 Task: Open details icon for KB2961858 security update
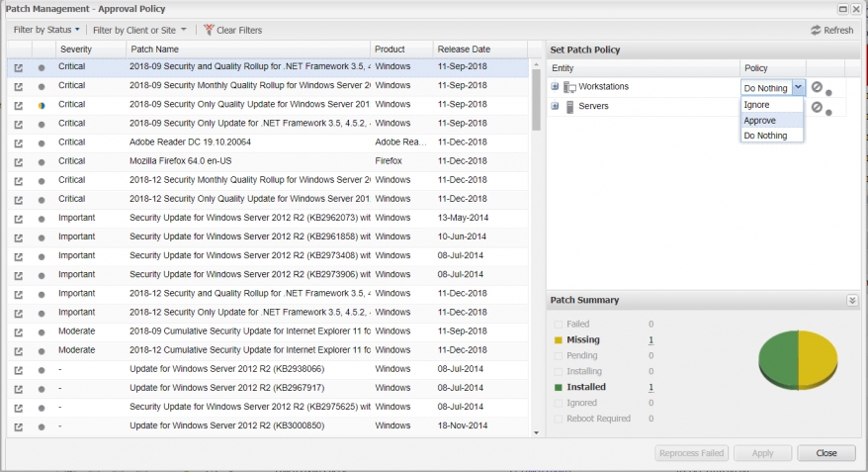[18, 237]
